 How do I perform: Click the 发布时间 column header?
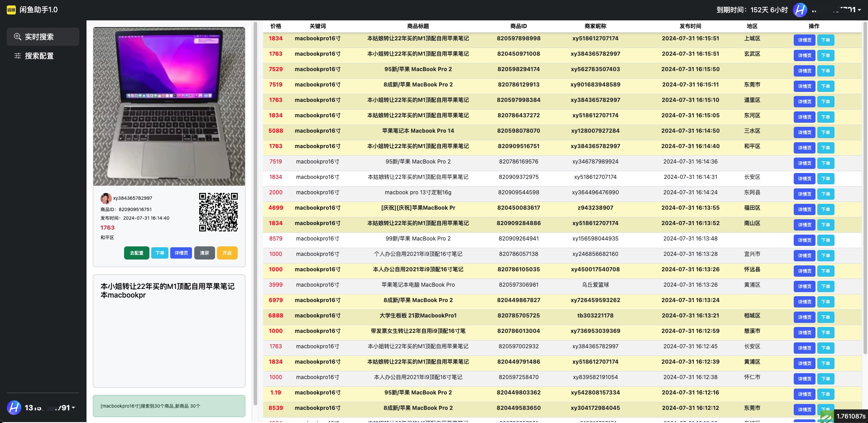pyautogui.click(x=691, y=26)
